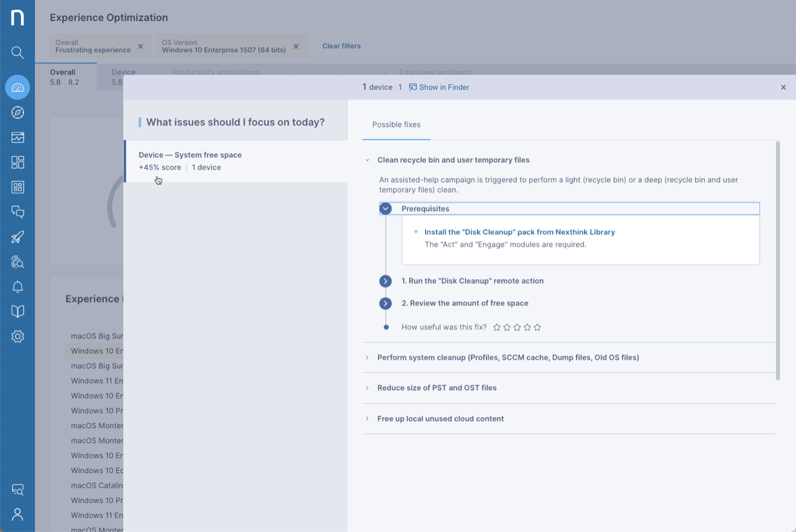Remove the Frustrating experience filter chip

[141, 47]
